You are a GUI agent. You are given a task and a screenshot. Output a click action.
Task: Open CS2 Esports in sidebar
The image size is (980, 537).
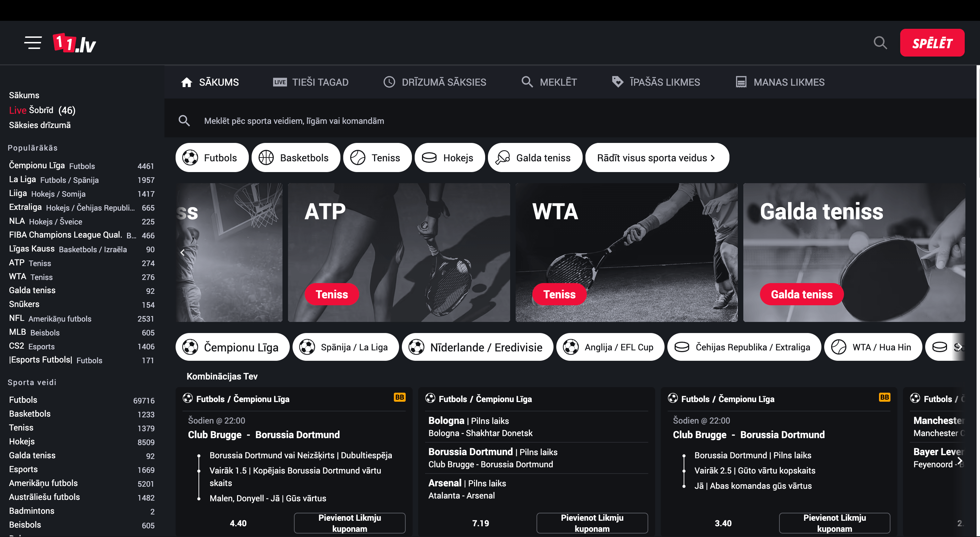[82, 346]
